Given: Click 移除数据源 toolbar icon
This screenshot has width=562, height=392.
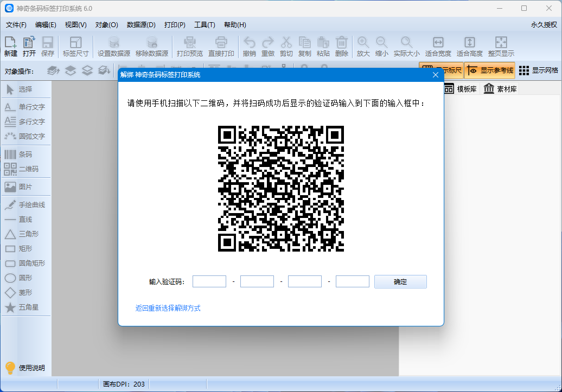Looking at the screenshot, I should [x=152, y=47].
